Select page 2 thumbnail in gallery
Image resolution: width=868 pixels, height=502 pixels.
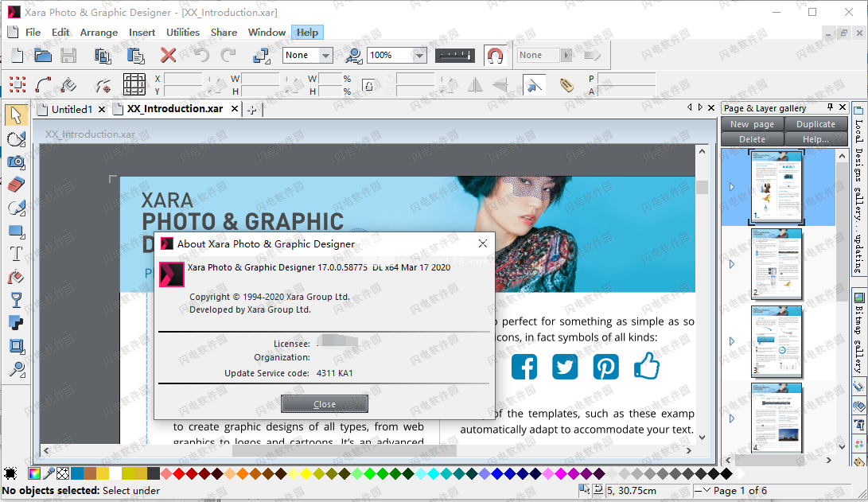tap(777, 264)
